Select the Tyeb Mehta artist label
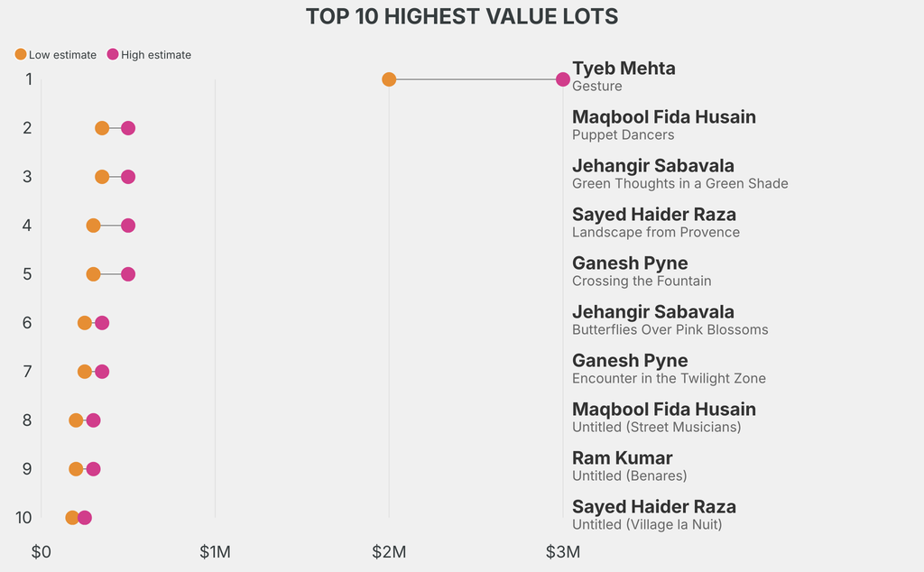This screenshot has width=924, height=572. (624, 69)
